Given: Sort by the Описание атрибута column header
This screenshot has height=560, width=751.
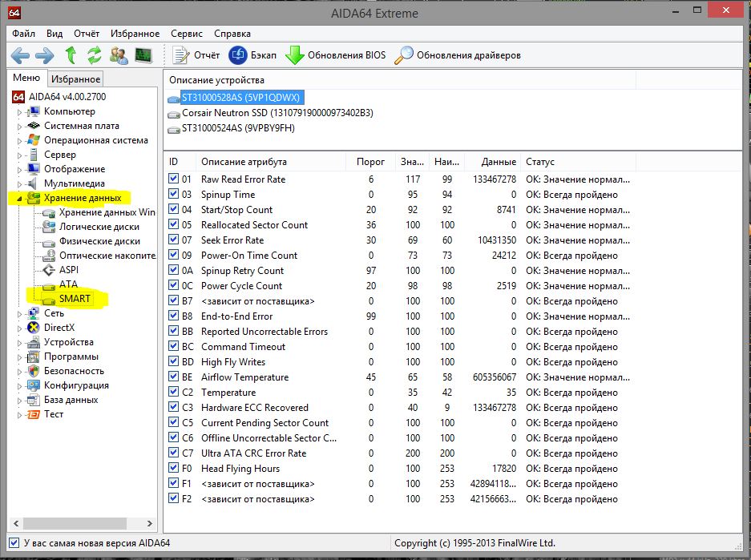Looking at the screenshot, I should [271, 162].
